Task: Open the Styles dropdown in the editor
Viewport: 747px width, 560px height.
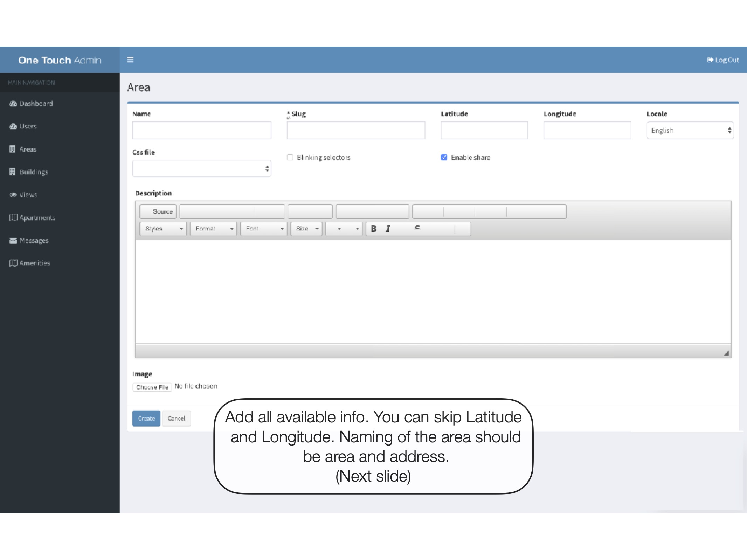Action: [163, 229]
